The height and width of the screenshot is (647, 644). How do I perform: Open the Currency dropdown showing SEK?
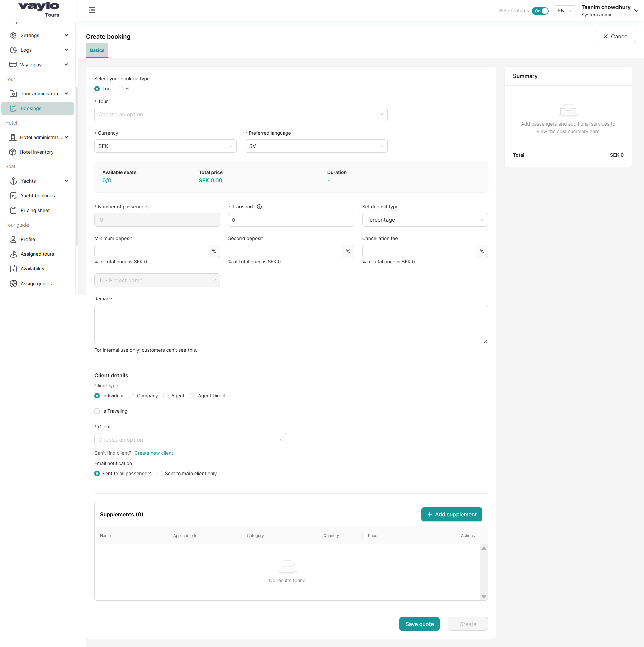coord(165,146)
